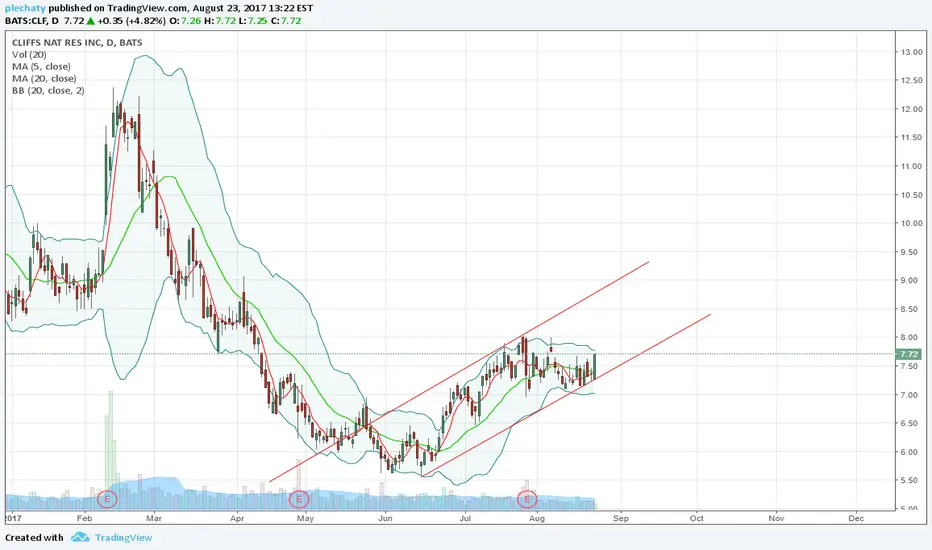Click the 10.00 price axis label
Viewport: 932px width, 550px height.
click(x=911, y=224)
